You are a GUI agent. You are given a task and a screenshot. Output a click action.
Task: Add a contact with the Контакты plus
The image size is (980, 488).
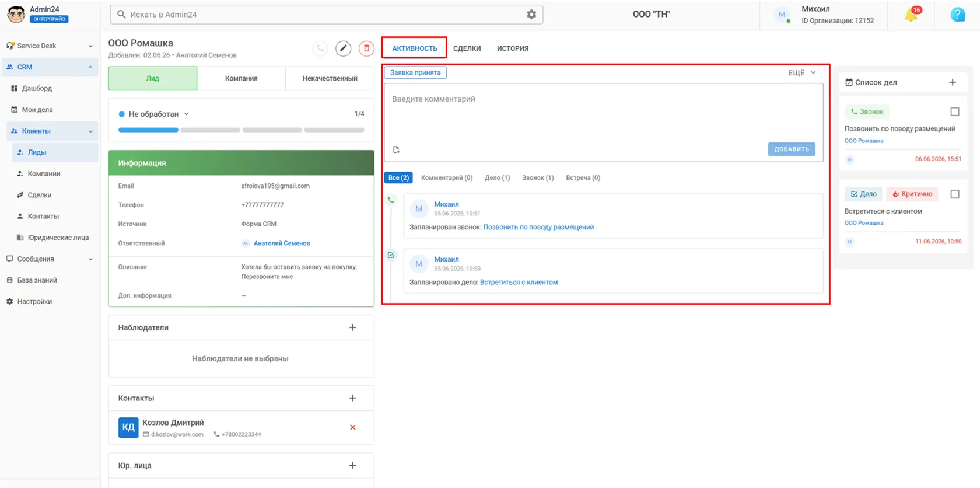click(x=352, y=398)
